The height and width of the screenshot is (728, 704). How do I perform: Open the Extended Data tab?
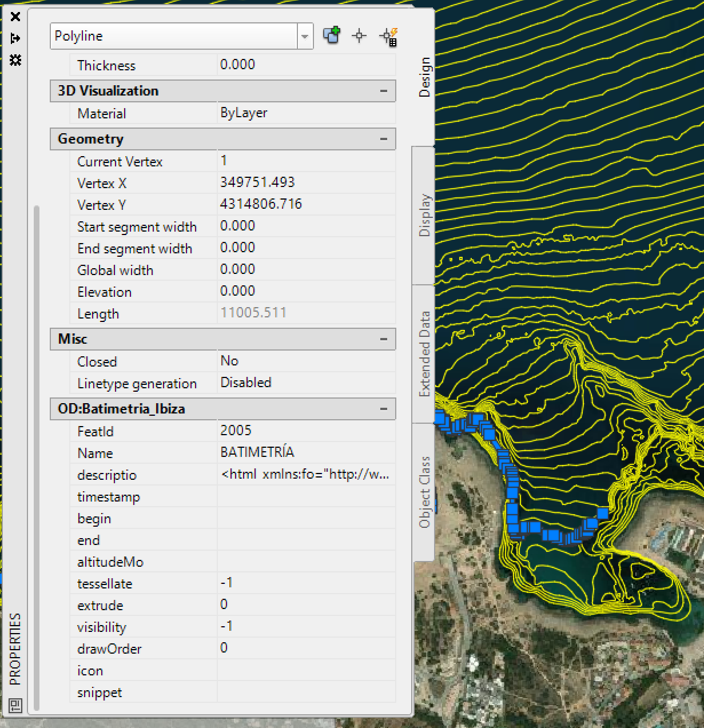(424, 353)
